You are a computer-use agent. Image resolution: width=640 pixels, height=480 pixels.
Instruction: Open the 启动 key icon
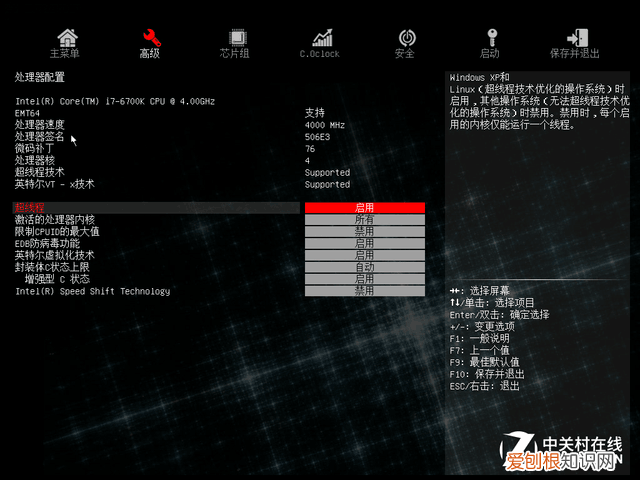point(489,37)
